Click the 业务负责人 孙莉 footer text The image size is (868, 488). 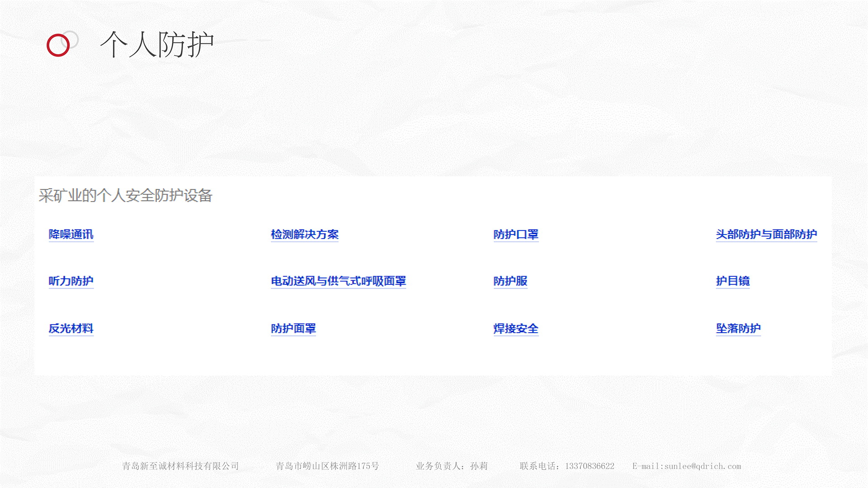tap(452, 466)
